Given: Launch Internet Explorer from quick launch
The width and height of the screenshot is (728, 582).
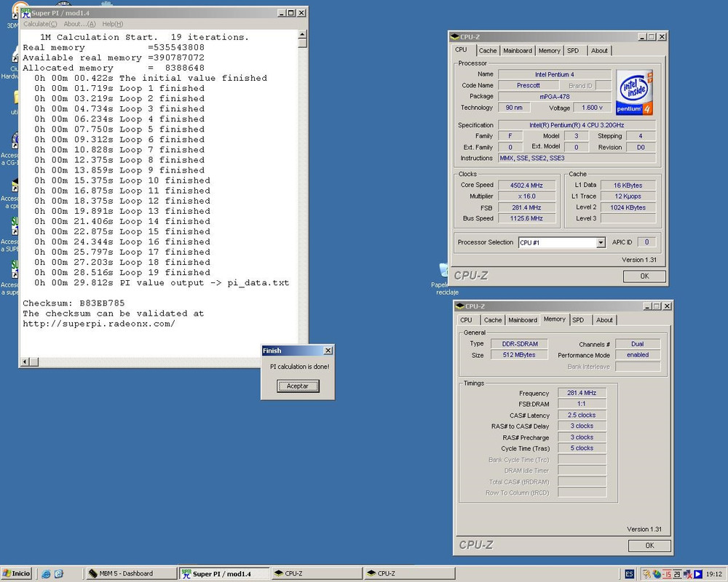Looking at the screenshot, I should pos(45,574).
